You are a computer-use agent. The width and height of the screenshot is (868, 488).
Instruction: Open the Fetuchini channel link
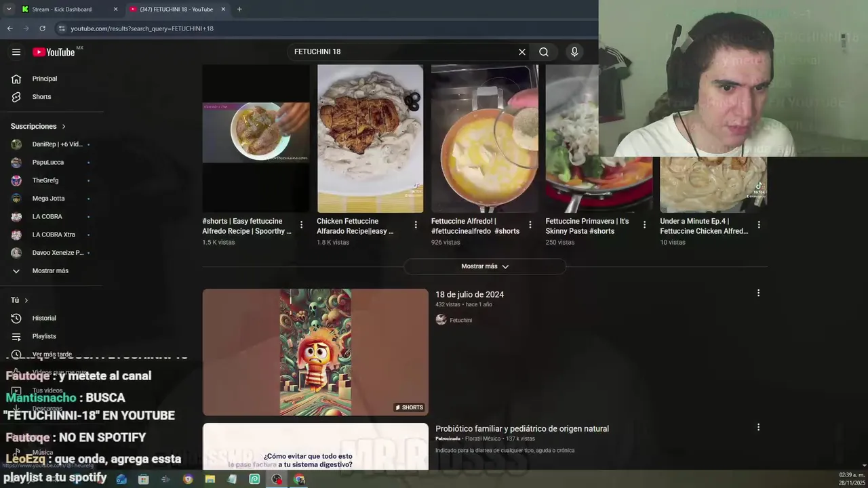click(x=460, y=320)
